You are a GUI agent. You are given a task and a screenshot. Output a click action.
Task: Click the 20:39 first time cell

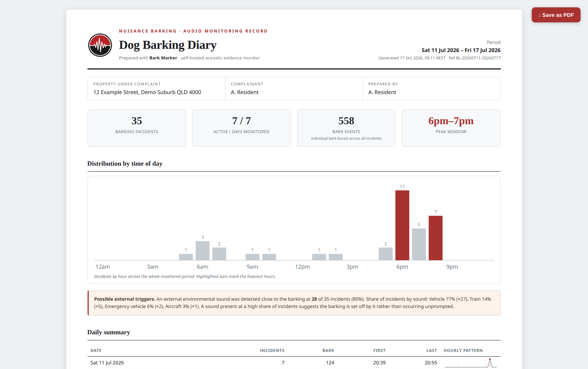pos(379,363)
